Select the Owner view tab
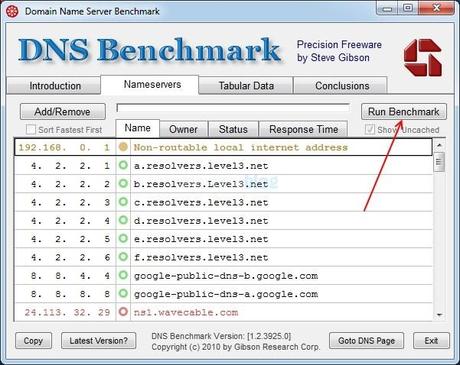Image resolution: width=460 pixels, height=365 pixels. pyautogui.click(x=183, y=129)
